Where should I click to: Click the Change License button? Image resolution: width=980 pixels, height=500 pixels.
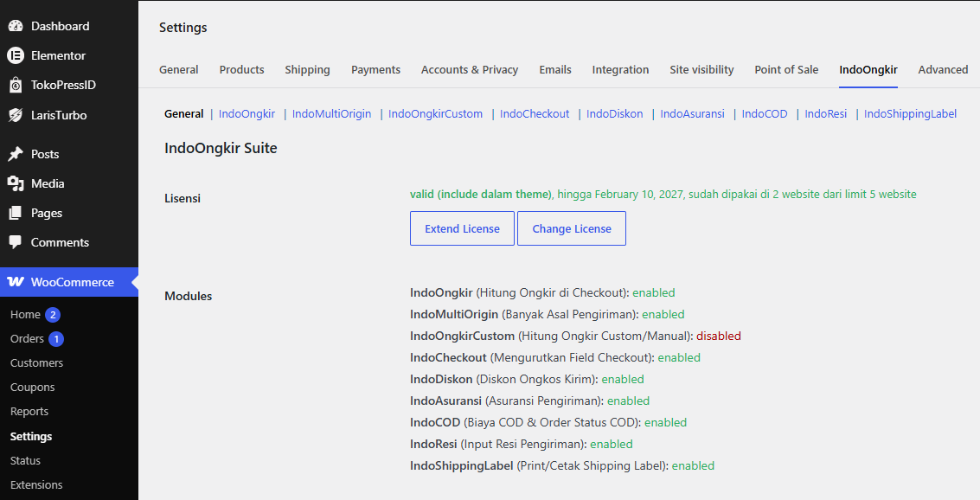click(x=572, y=228)
